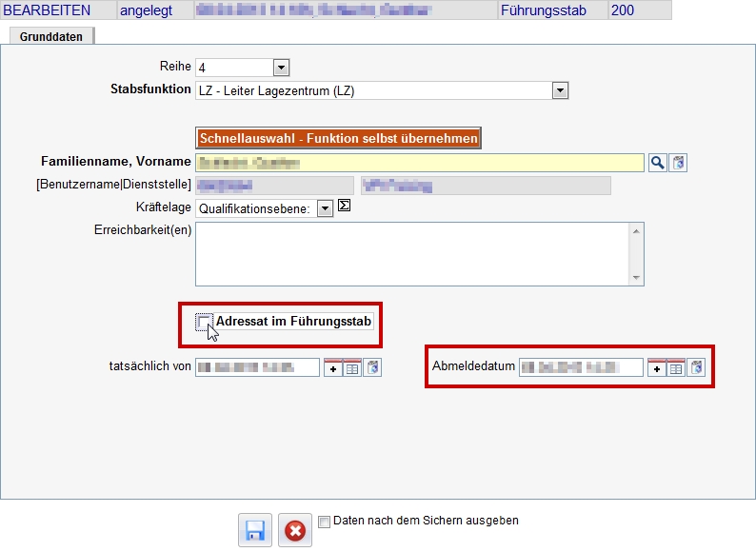Click into the Familienname, Vorname field
Image resolution: width=756 pixels, height=552 pixels.
pos(420,163)
